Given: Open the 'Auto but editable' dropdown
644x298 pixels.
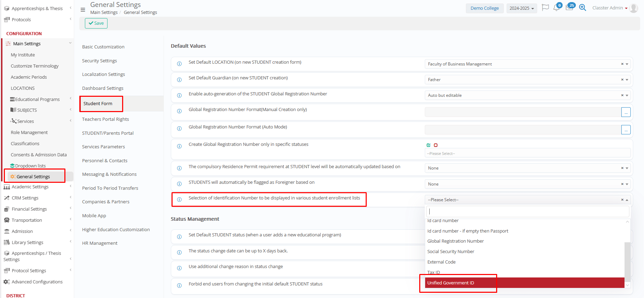Looking at the screenshot, I should [627, 95].
